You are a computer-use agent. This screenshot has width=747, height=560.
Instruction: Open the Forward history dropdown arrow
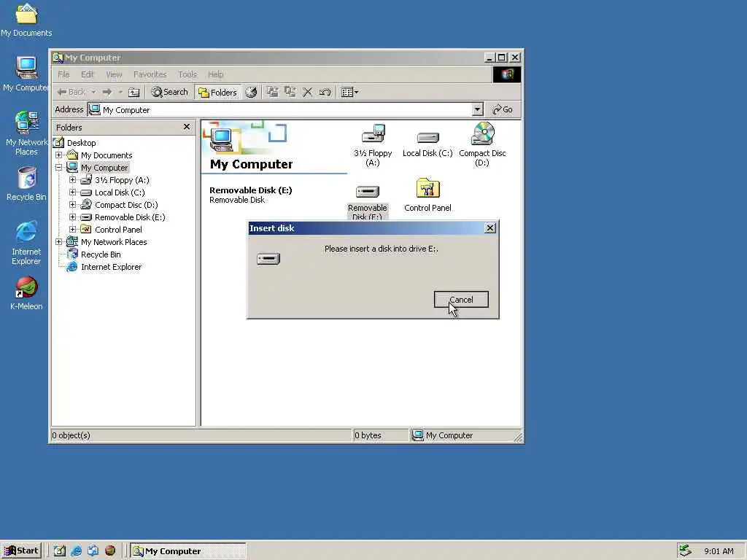(x=120, y=92)
